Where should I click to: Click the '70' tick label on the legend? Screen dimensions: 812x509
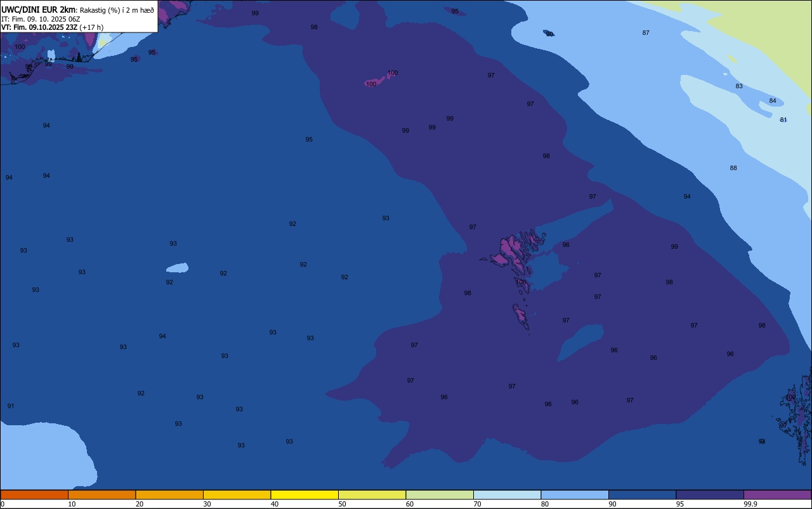[x=477, y=504]
